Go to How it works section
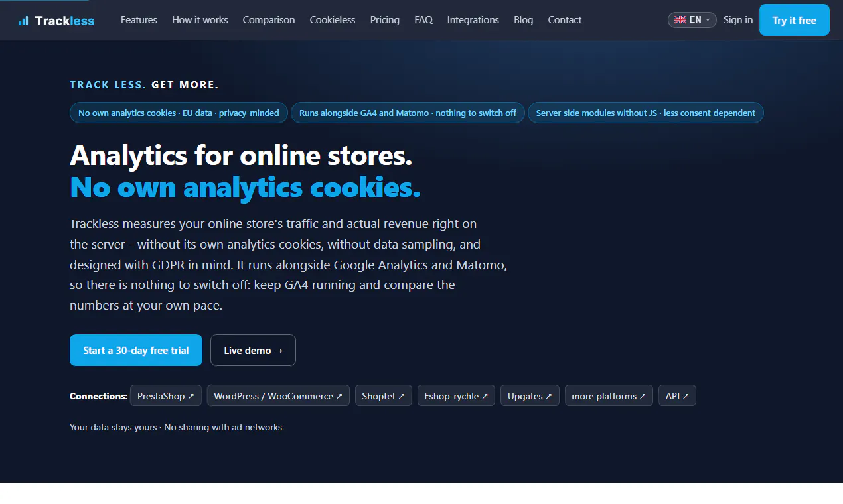Viewport: 843px width, 504px height. 200,20
